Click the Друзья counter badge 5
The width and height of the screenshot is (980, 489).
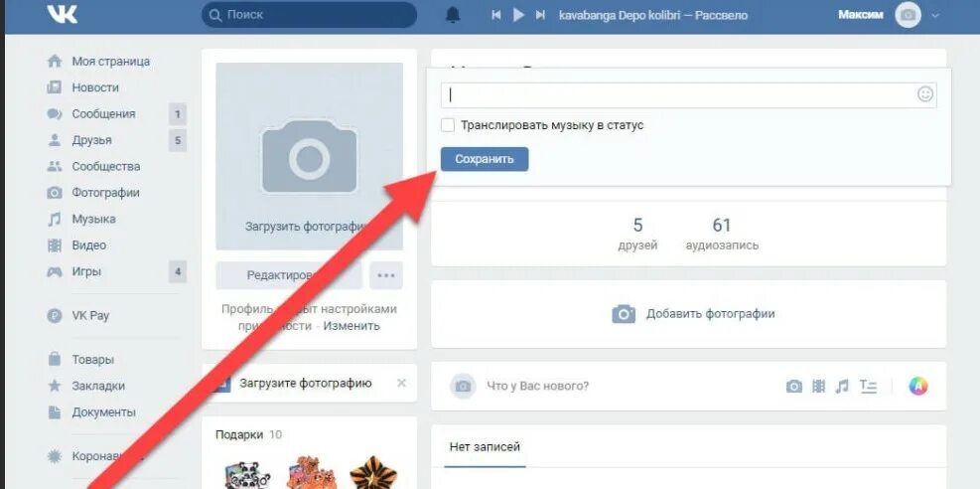click(178, 140)
